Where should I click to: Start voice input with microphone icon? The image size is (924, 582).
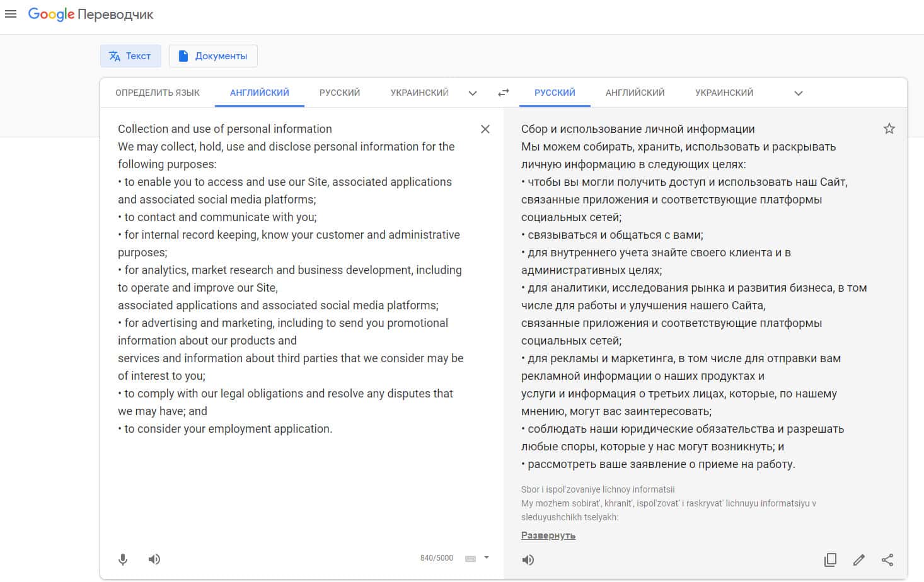[123, 559]
